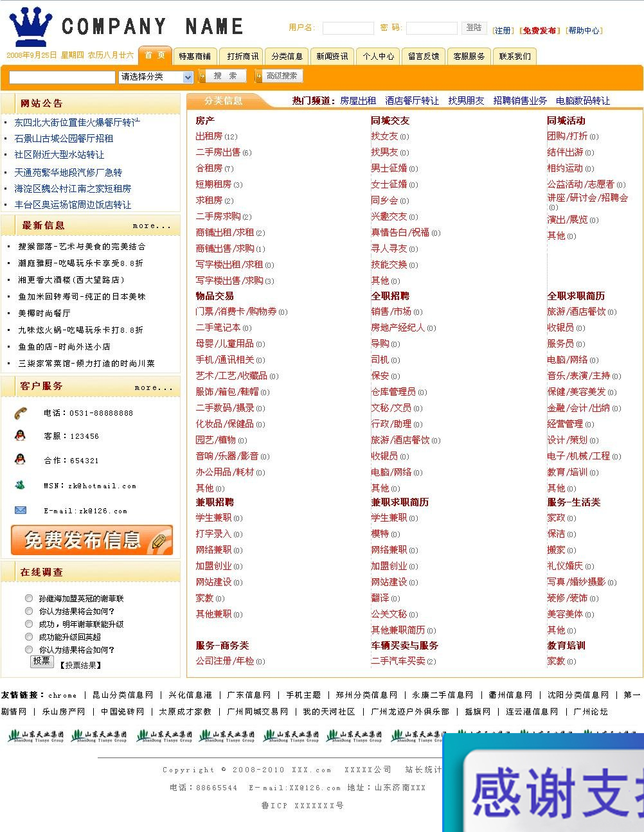Click the envelope icon beside E-mail address
Screen dimensions: 644x832
tap(21, 510)
